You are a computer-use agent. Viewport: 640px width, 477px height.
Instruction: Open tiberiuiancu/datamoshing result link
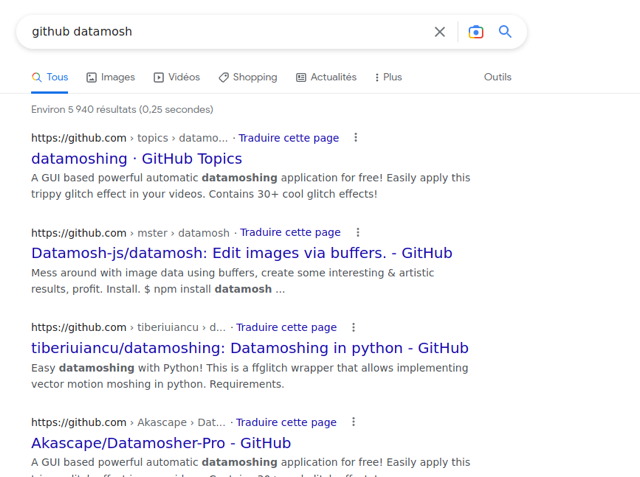pos(250,348)
